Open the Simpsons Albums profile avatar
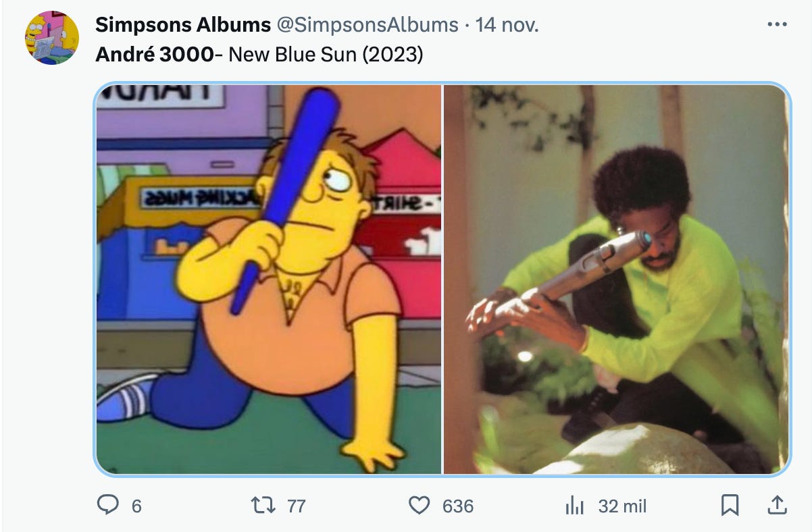 click(x=53, y=38)
